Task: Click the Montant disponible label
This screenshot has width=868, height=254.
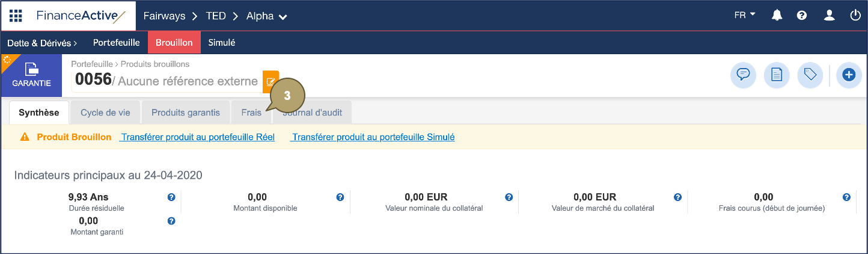Action: point(265,208)
